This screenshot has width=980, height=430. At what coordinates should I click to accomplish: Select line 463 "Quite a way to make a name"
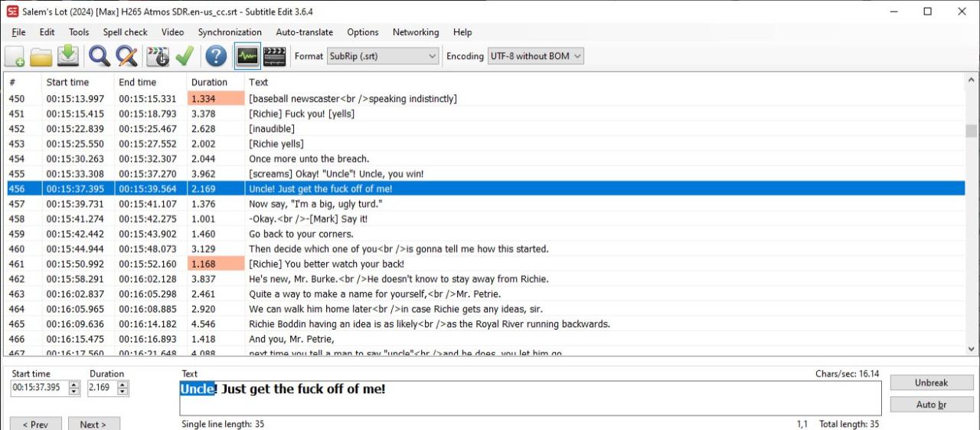(x=485, y=294)
